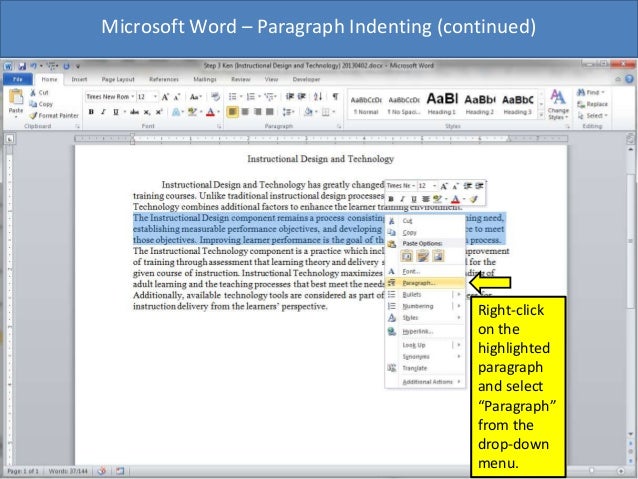This screenshot has height=479, width=638.
Task: Click the Keep Source Formatting paste option icon
Action: [x=407, y=256]
